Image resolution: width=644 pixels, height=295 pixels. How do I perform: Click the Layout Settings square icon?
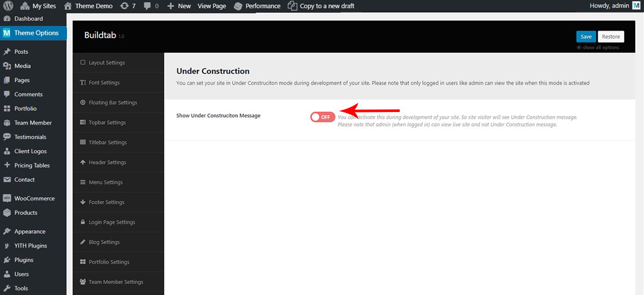(83, 62)
